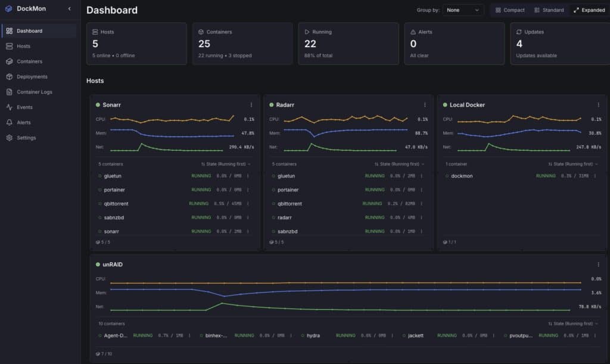This screenshot has width=610, height=364.
Task: Open the unRAID host three-dot menu
Action: pos(598,265)
